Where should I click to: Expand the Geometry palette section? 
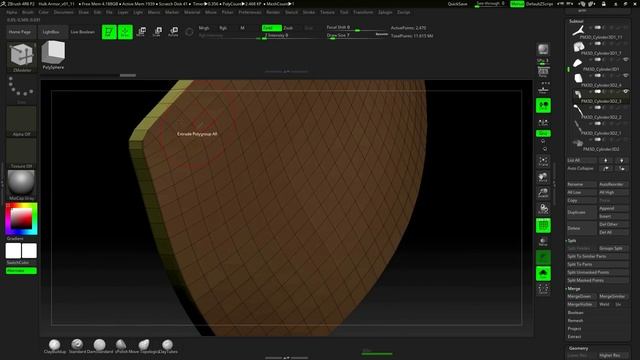(x=578, y=348)
